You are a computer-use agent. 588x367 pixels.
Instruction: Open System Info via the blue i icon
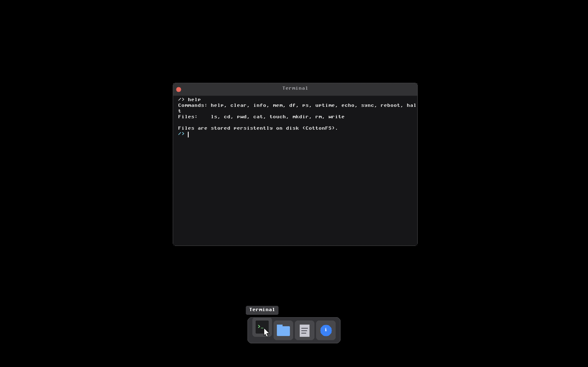(326, 330)
